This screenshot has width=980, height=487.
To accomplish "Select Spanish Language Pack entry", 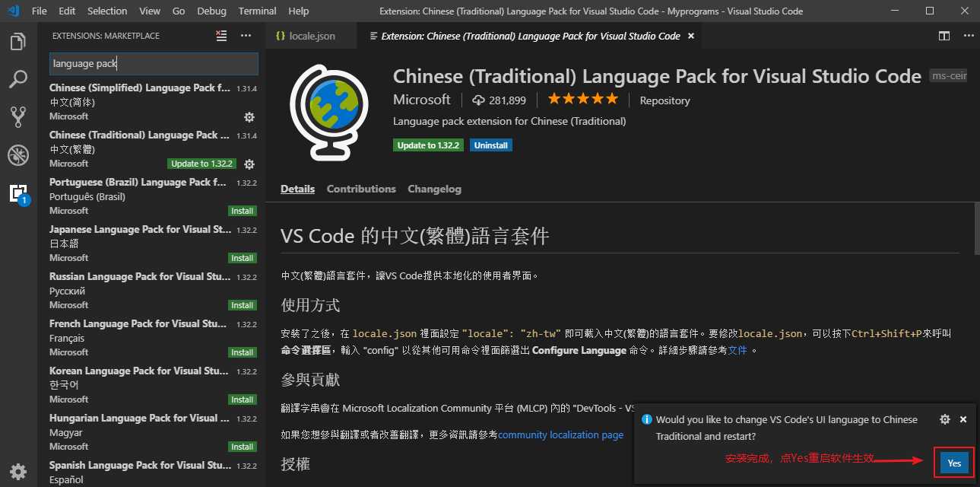I will pyautogui.click(x=152, y=472).
